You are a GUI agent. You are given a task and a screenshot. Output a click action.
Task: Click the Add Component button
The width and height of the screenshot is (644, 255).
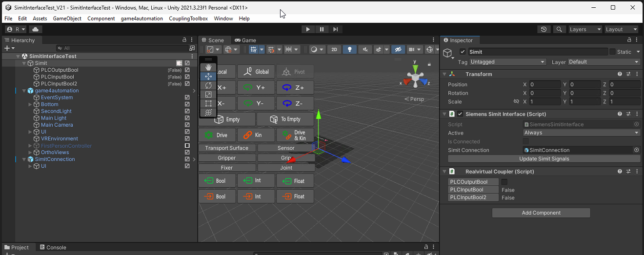click(541, 213)
